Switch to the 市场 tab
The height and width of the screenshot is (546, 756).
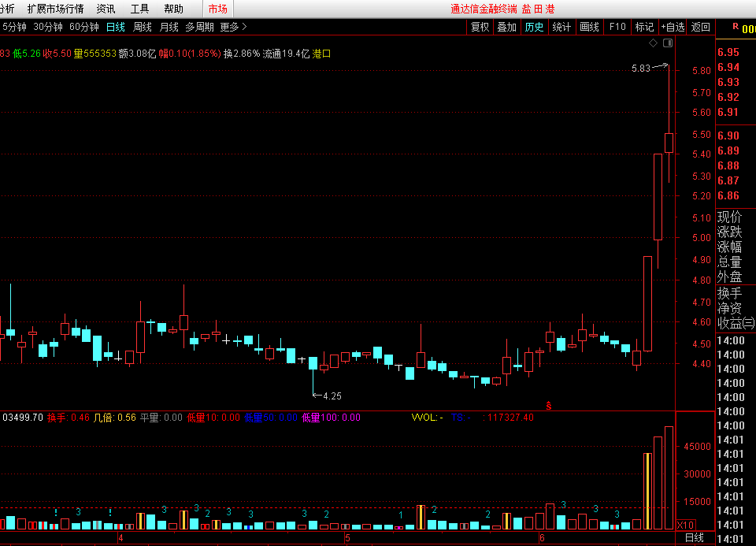(x=218, y=9)
